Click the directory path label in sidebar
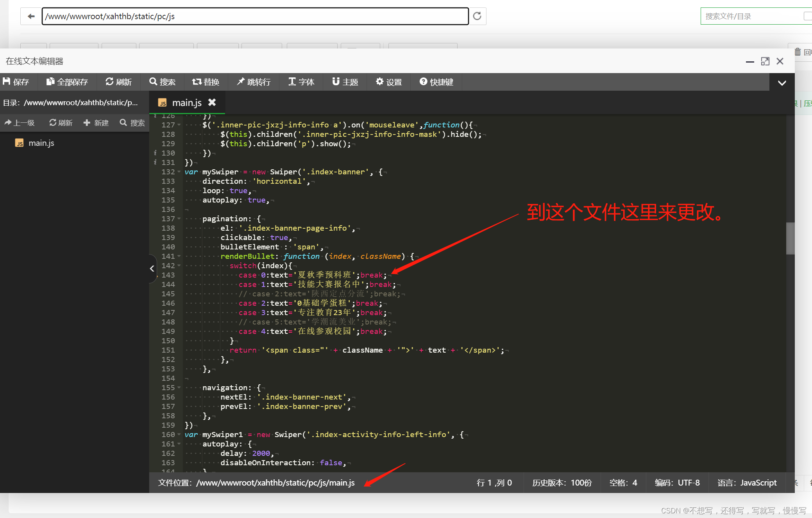Viewport: 812px width, 518px height. (71, 103)
